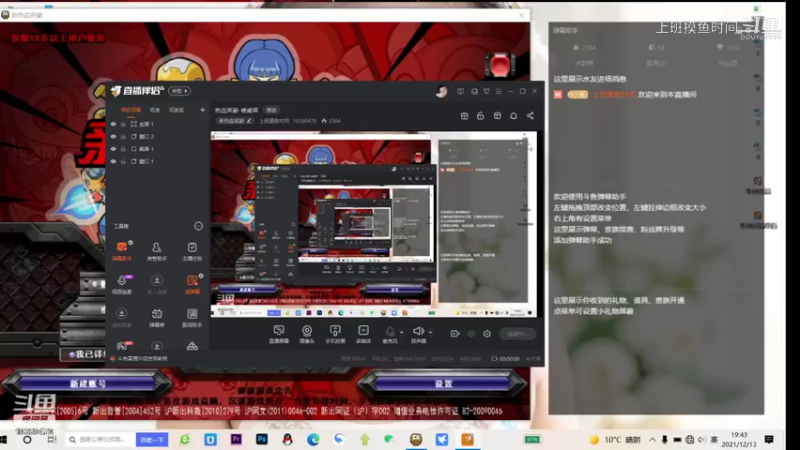Open the 视频连麦 microphone tool
Viewport: 800px width, 450px height.
[122, 284]
